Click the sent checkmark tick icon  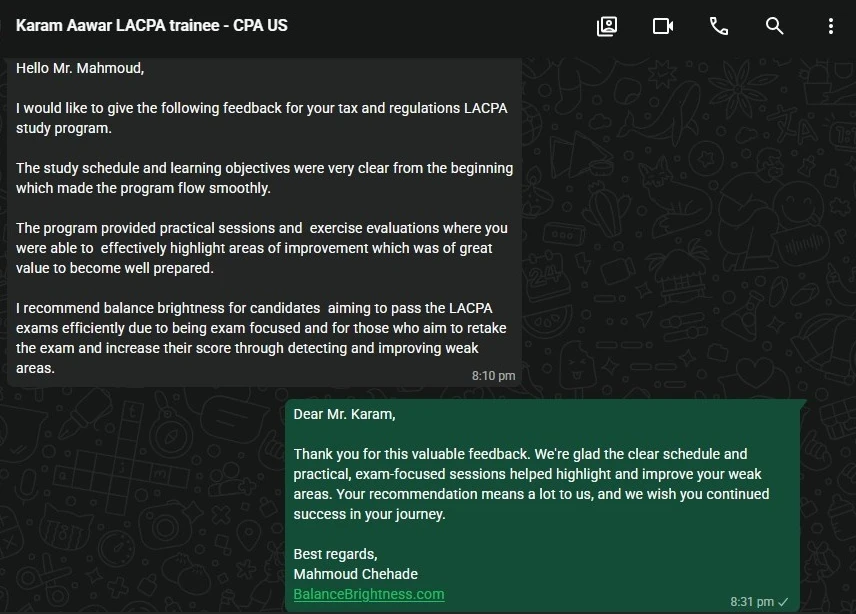click(783, 602)
